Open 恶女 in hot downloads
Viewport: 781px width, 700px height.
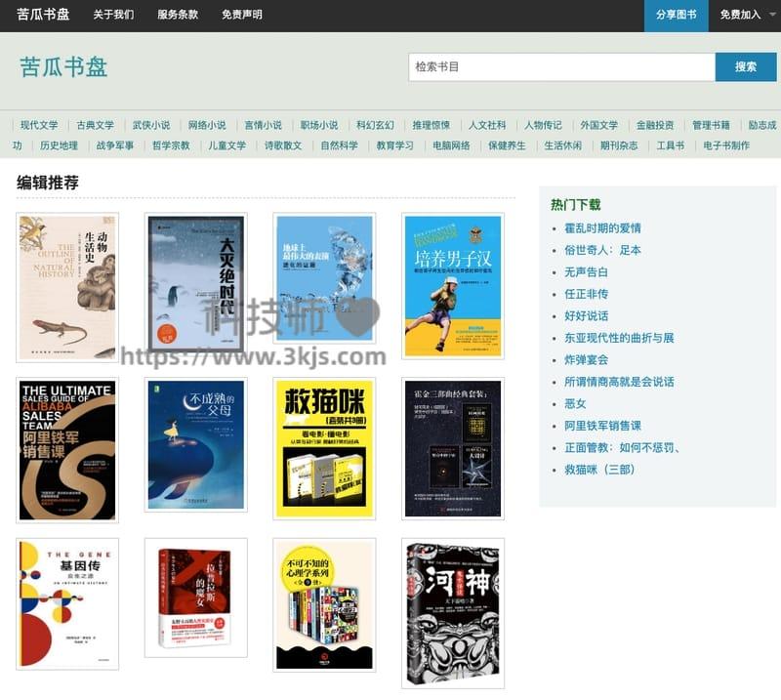click(x=575, y=403)
